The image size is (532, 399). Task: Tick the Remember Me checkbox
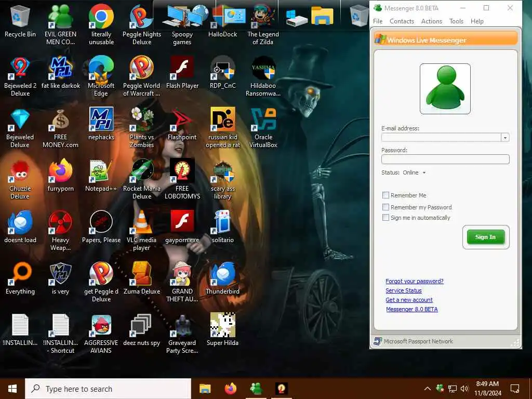tap(386, 195)
